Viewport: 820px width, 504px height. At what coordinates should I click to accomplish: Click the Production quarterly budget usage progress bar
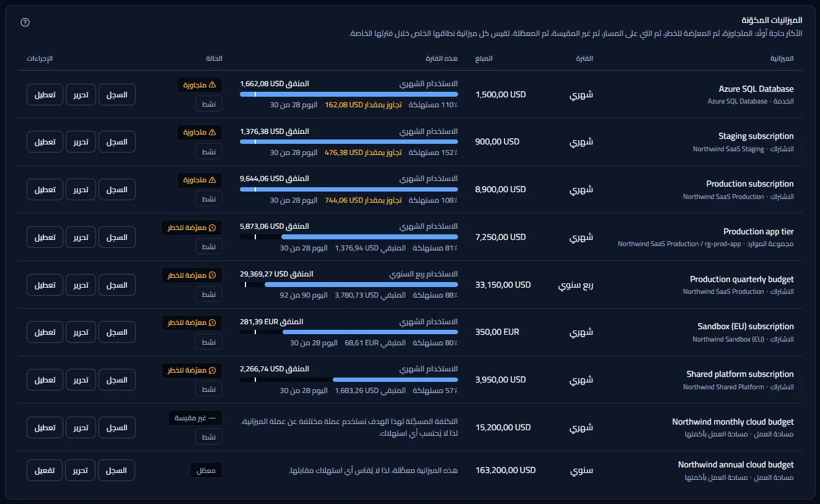(x=349, y=285)
